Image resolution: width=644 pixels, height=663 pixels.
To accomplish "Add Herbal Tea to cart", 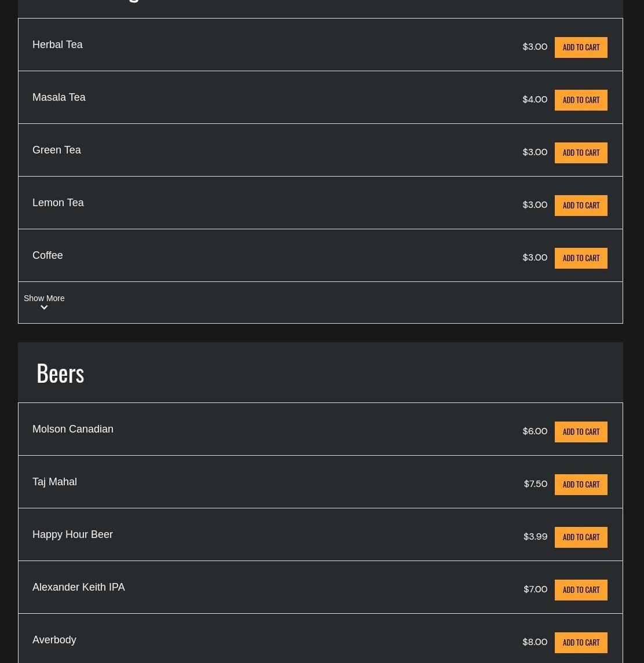I will click(x=581, y=47).
